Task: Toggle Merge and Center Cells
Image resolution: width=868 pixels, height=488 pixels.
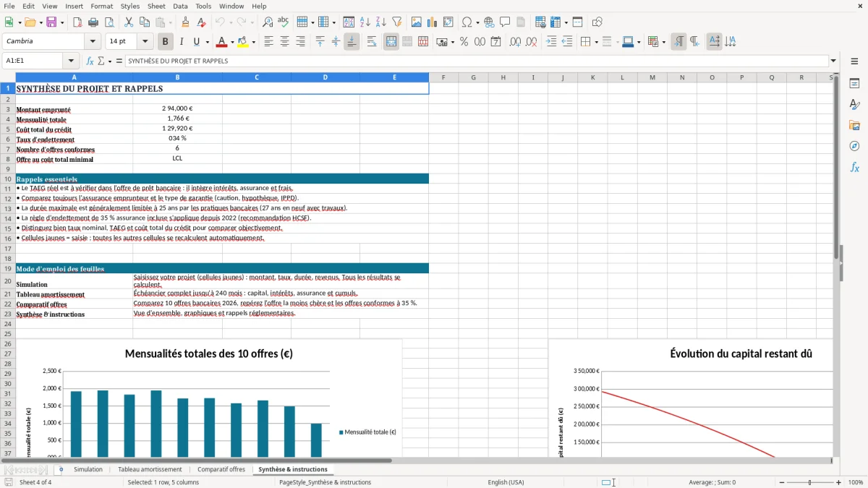Action: click(391, 42)
